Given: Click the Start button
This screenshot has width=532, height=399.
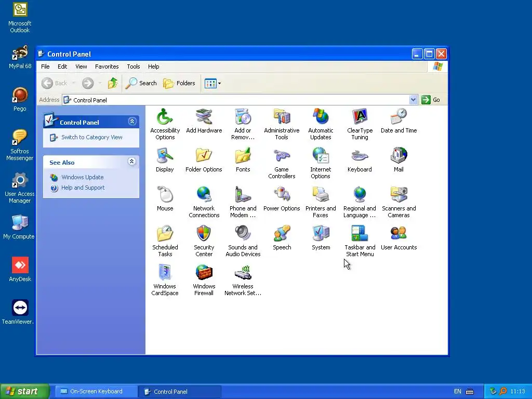Looking at the screenshot, I should pyautogui.click(x=24, y=391).
